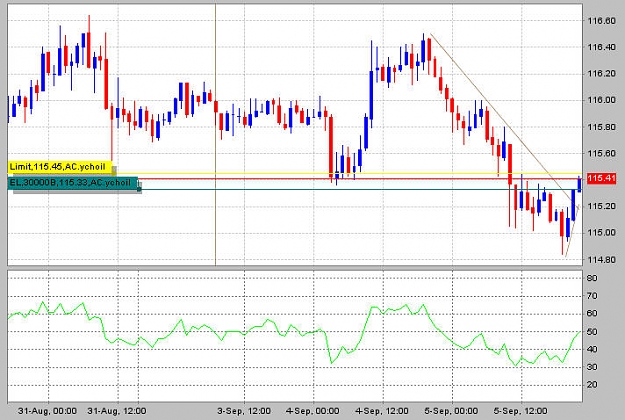Click the RSI scale value 30
The width and height of the screenshot is (625, 420).
(x=592, y=367)
